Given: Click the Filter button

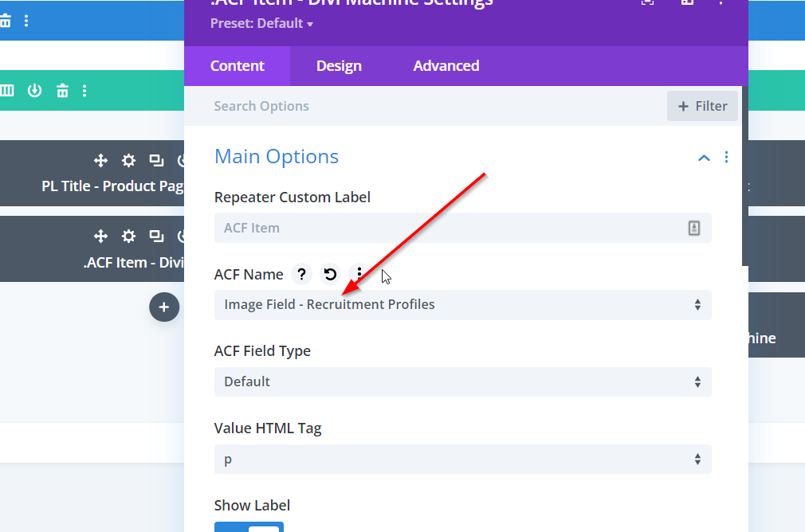Looking at the screenshot, I should click(702, 106).
